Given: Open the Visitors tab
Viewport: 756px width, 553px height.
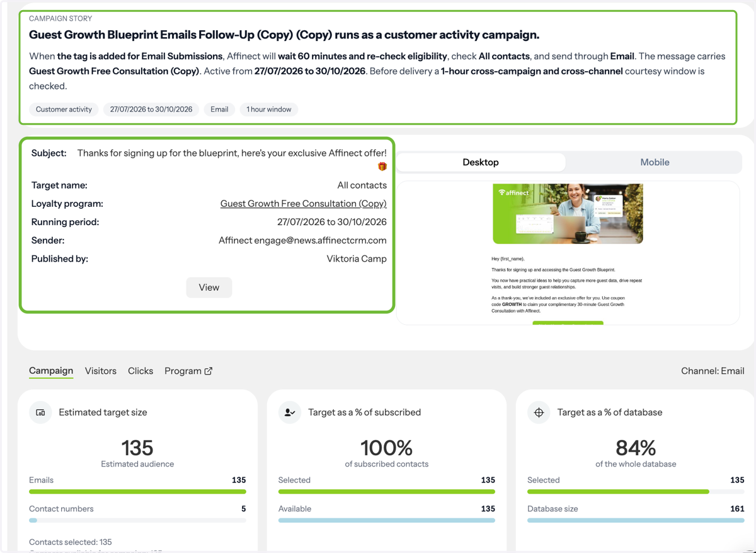Looking at the screenshot, I should pyautogui.click(x=101, y=371).
